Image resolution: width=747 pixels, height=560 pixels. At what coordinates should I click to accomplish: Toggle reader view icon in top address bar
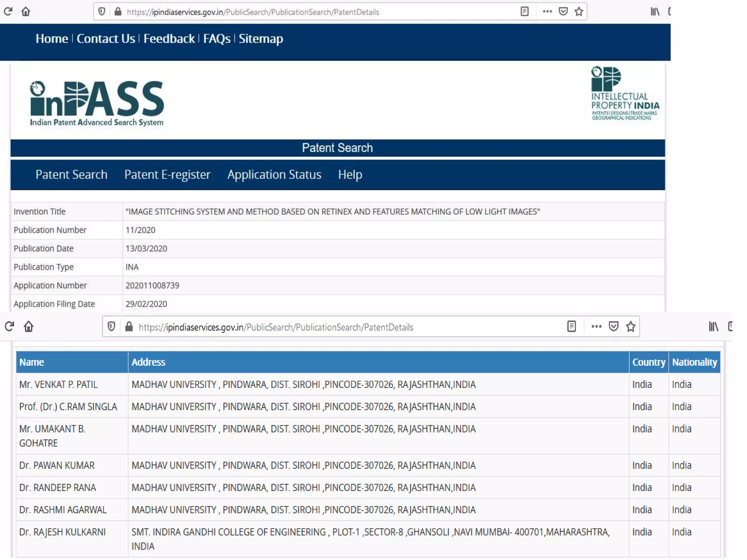[x=524, y=12]
